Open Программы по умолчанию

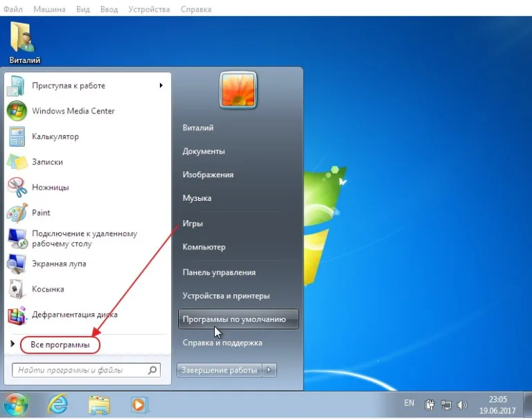click(238, 319)
